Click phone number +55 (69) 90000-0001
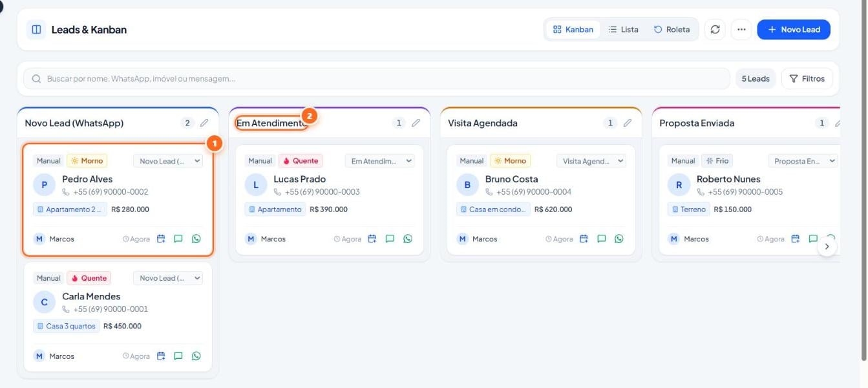868x388 pixels. pyautogui.click(x=111, y=309)
